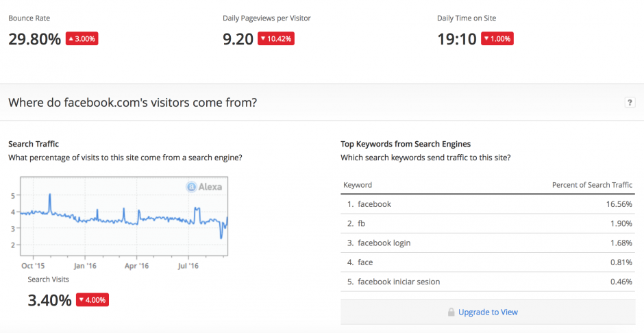Image resolution: width=644 pixels, height=333 pixels.
Task: Click the lock icon beside Upgrade to View
Action: pos(451,312)
